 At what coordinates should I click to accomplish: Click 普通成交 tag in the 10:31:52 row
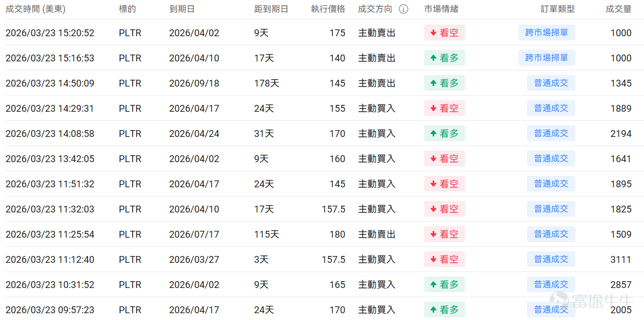551,284
